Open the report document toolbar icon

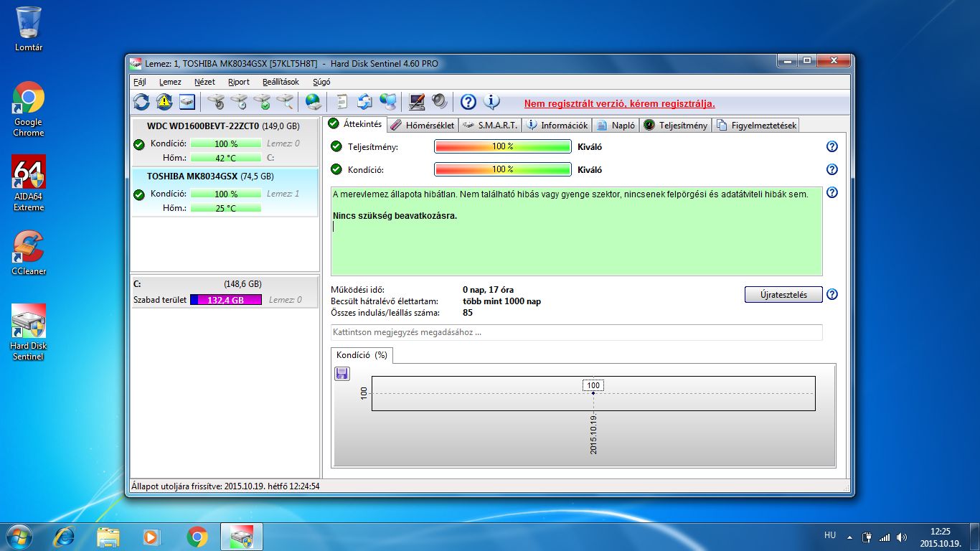[341, 102]
